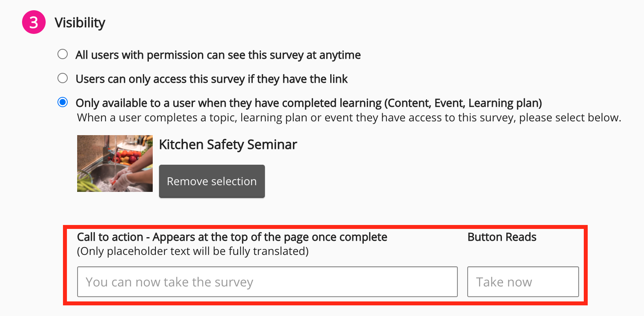Image resolution: width=644 pixels, height=316 pixels.
Task: Click the 'Call to action' field label
Action: pos(110,237)
